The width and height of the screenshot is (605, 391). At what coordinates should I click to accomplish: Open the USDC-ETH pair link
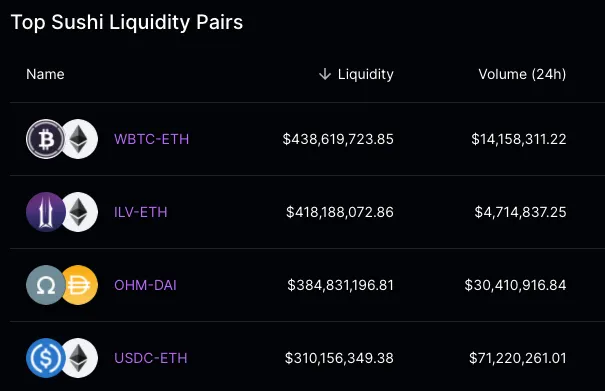150,358
